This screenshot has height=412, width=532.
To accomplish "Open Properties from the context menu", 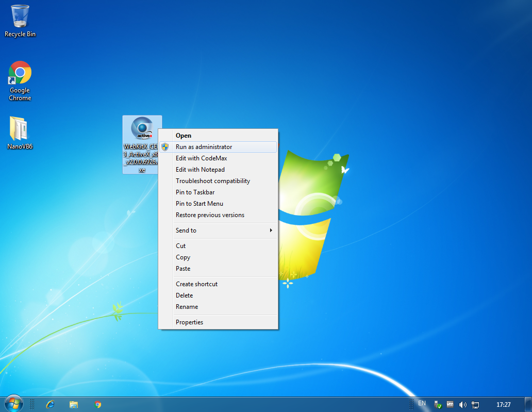I will 218,322.
